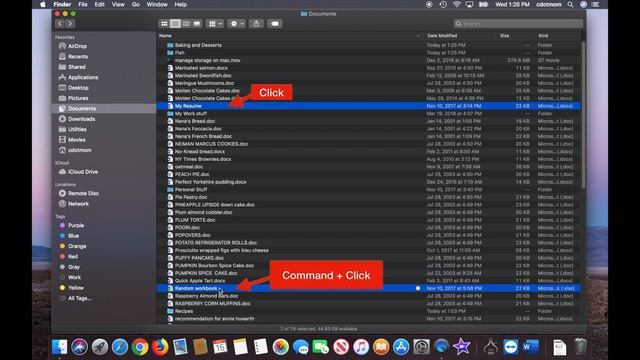Open the gear action menu
The height and width of the screenshot is (360, 640).
pos(237,24)
